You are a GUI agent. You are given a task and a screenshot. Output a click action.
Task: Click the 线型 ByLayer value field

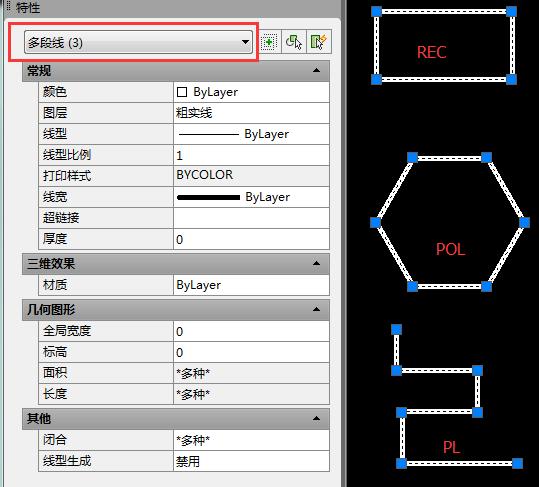tap(251, 134)
